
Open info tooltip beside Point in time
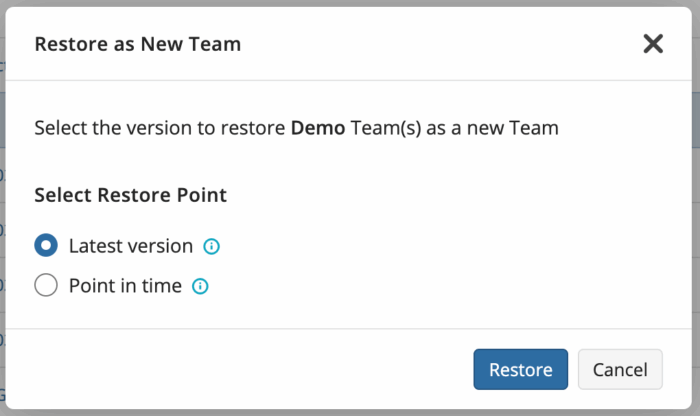pos(200,286)
